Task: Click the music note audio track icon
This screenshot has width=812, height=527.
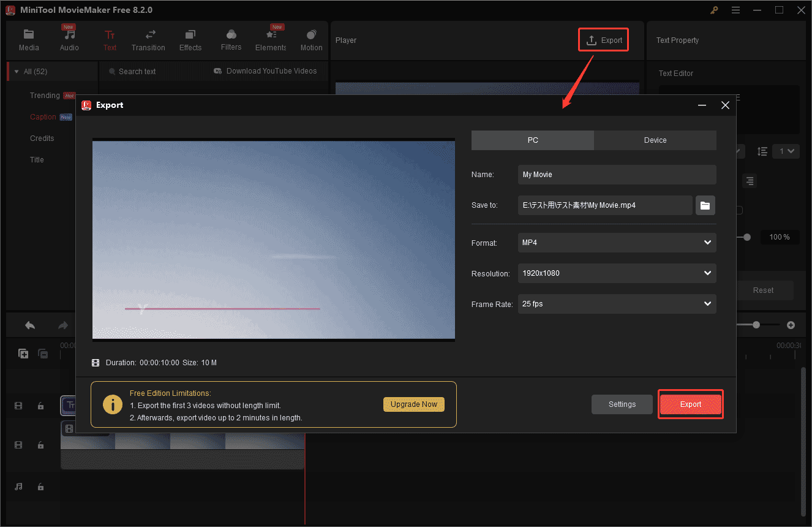Action: pos(18,487)
